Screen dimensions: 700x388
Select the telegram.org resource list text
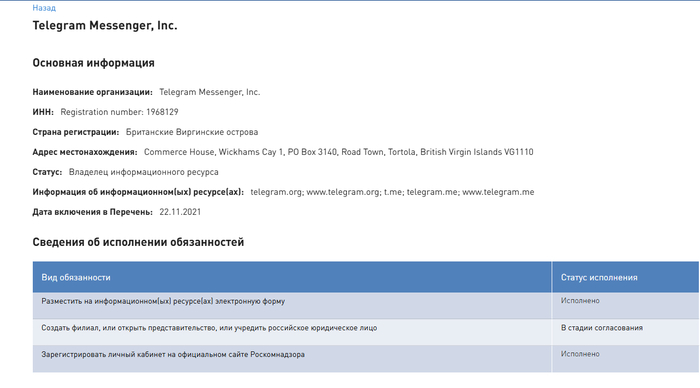(392, 192)
